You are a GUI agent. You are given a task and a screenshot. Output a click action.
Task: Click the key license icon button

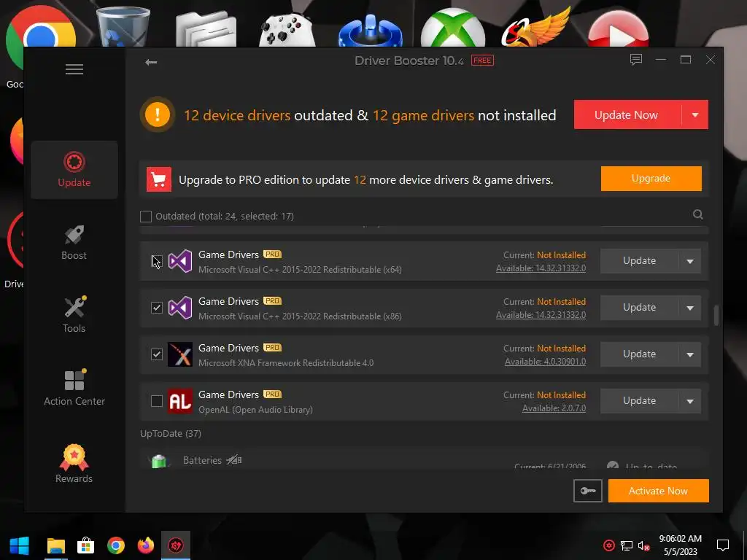click(x=587, y=491)
